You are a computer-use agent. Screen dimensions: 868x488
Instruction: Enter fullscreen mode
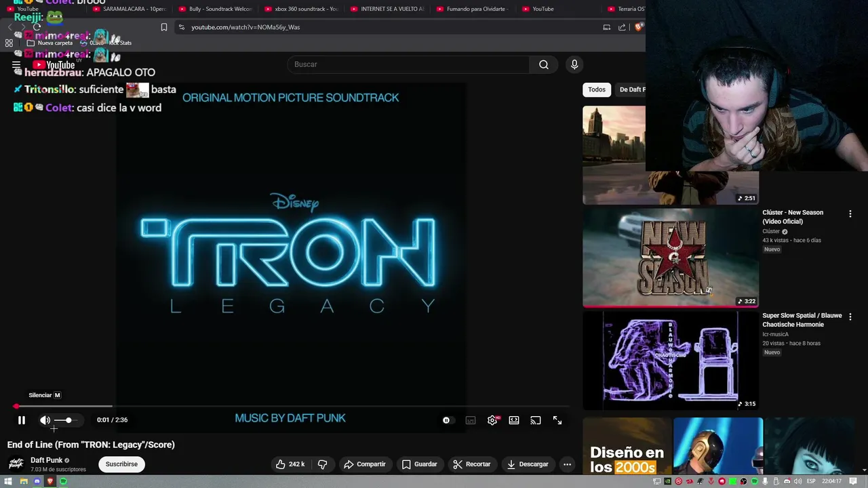pos(557,420)
